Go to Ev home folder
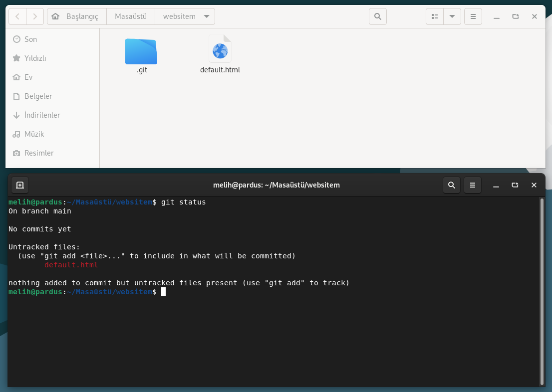552x392 pixels. click(x=52, y=77)
